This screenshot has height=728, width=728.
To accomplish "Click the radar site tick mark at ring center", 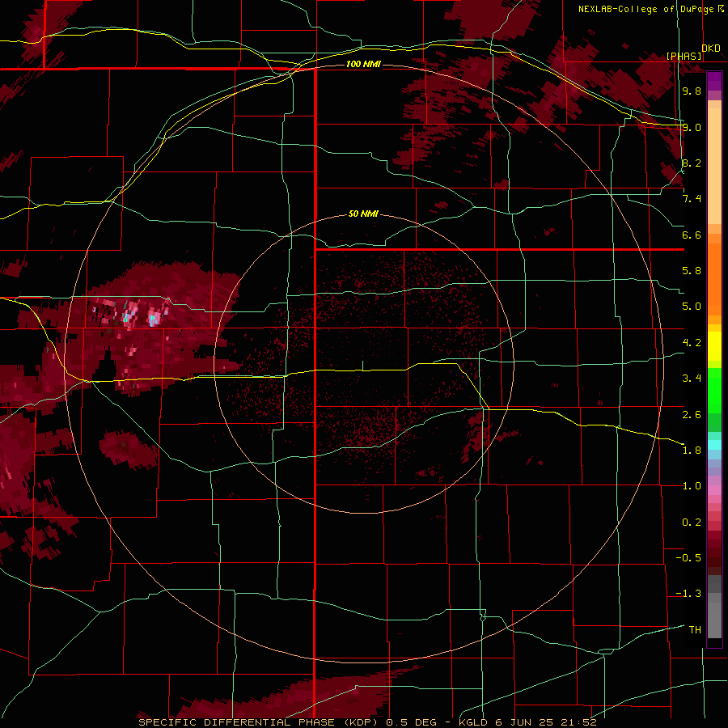I will 363,366.
